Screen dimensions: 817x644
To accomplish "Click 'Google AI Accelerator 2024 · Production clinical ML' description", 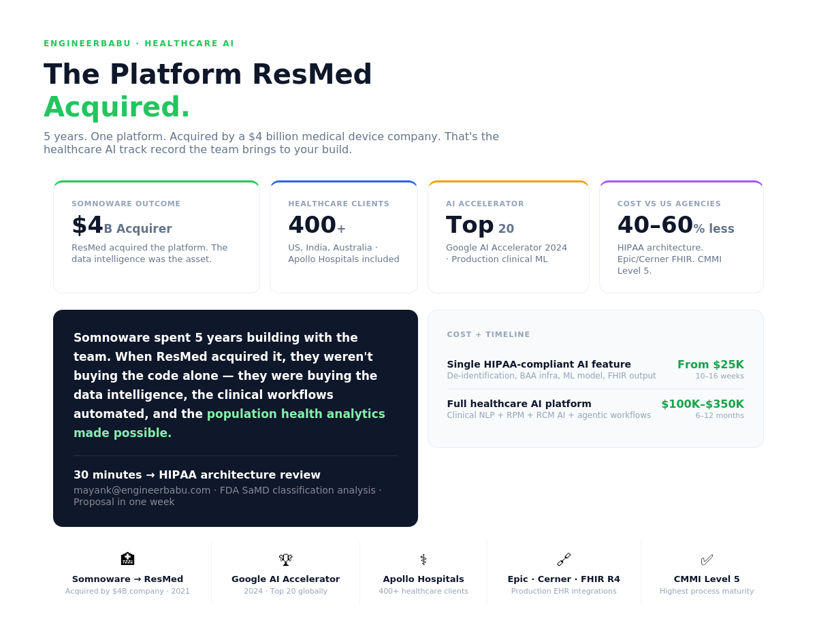I will point(507,253).
